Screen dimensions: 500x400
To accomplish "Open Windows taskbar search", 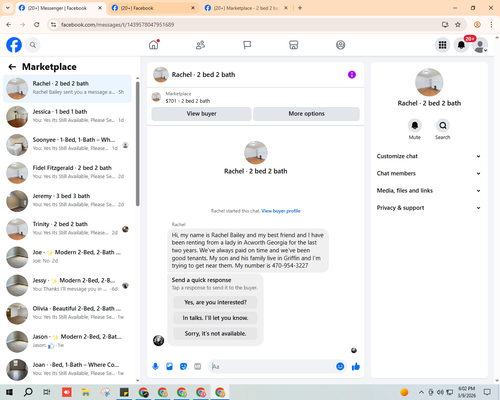I will click(28, 392).
